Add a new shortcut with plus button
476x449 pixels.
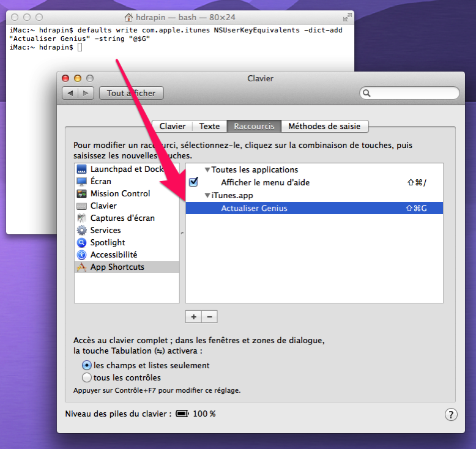193,317
